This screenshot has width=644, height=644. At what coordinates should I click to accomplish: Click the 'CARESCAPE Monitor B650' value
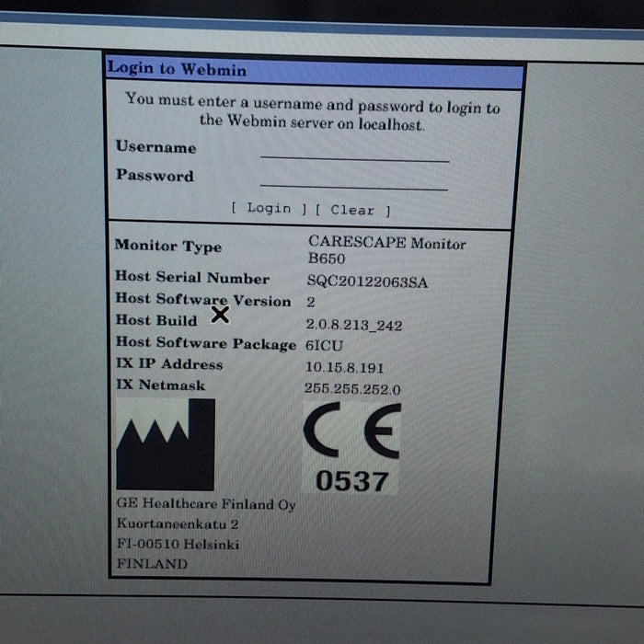[387, 250]
